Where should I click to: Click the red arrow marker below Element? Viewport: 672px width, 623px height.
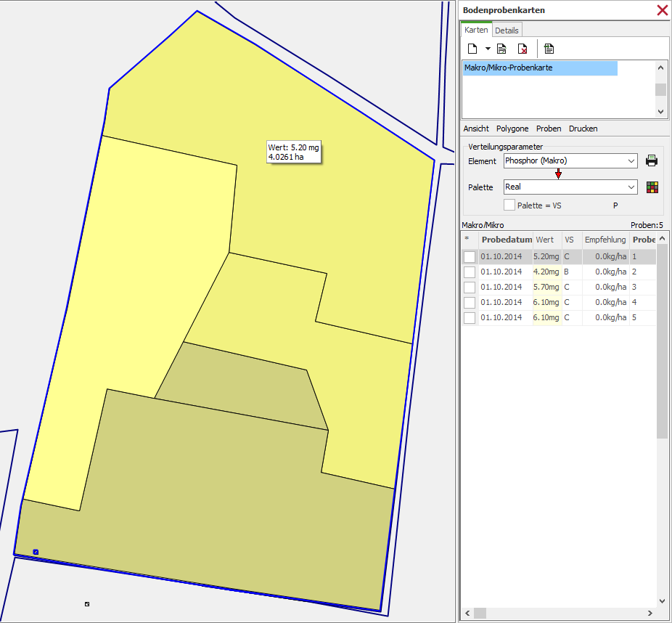[x=558, y=174]
